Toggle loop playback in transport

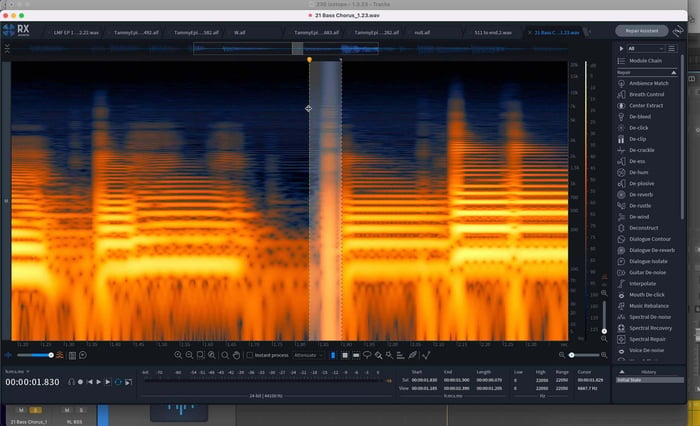118,382
